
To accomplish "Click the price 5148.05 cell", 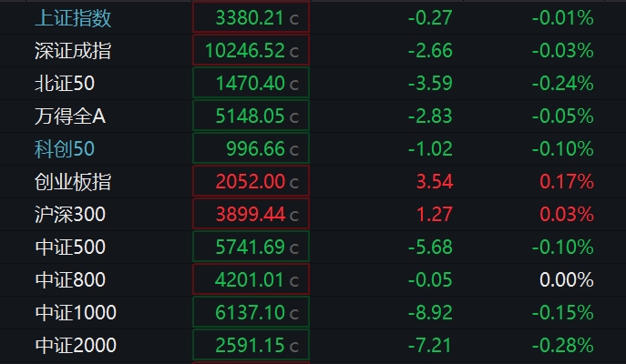I will point(251,116).
